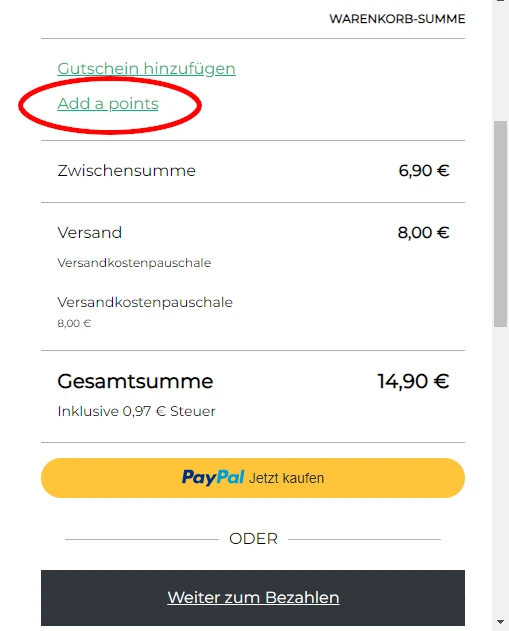Open the Gutschein hinzufügen link

(x=146, y=69)
